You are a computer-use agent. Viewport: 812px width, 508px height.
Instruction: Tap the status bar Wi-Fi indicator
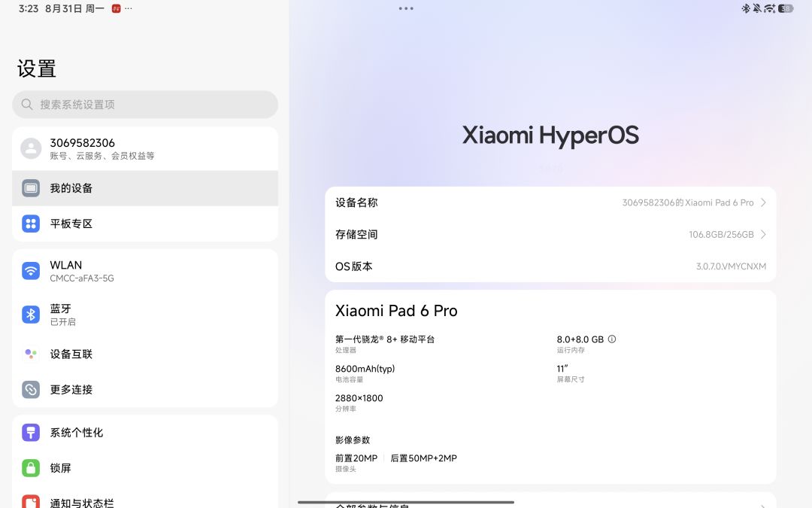[x=770, y=8]
